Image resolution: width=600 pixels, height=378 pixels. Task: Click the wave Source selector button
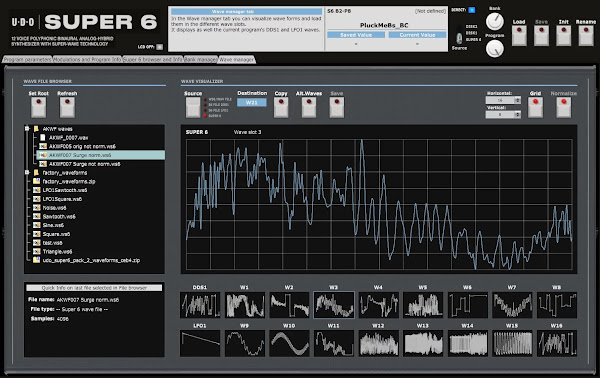tap(193, 107)
